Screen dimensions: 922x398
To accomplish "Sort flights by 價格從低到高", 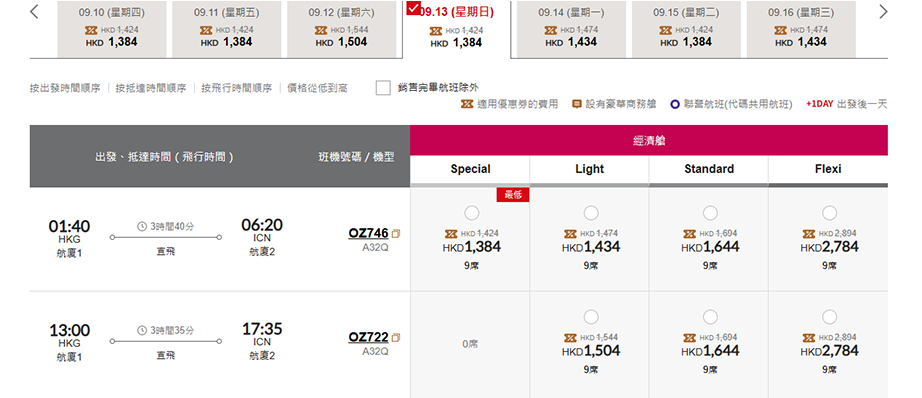I will (317, 88).
